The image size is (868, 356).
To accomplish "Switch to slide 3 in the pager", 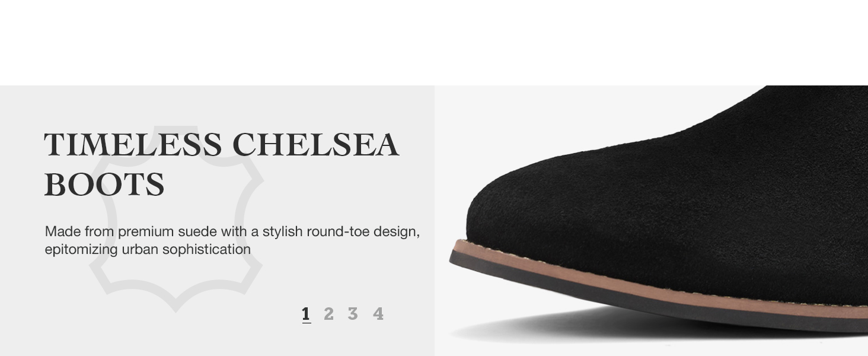I will [x=353, y=314].
